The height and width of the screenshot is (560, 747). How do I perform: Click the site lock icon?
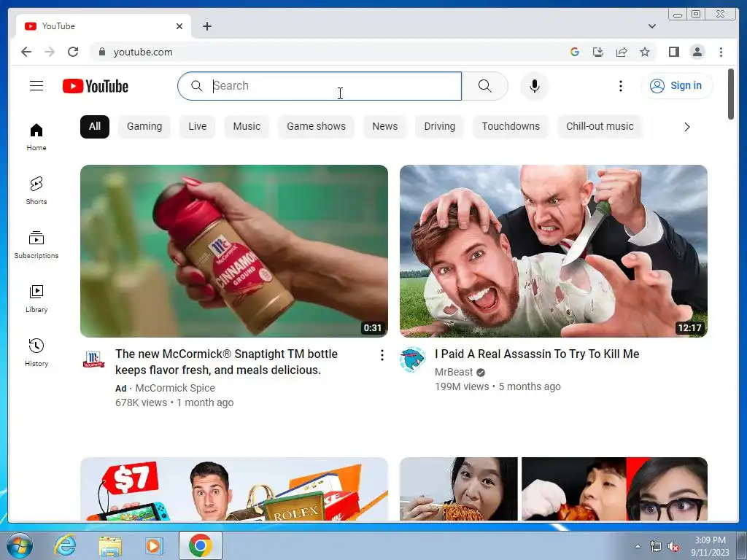tap(101, 52)
